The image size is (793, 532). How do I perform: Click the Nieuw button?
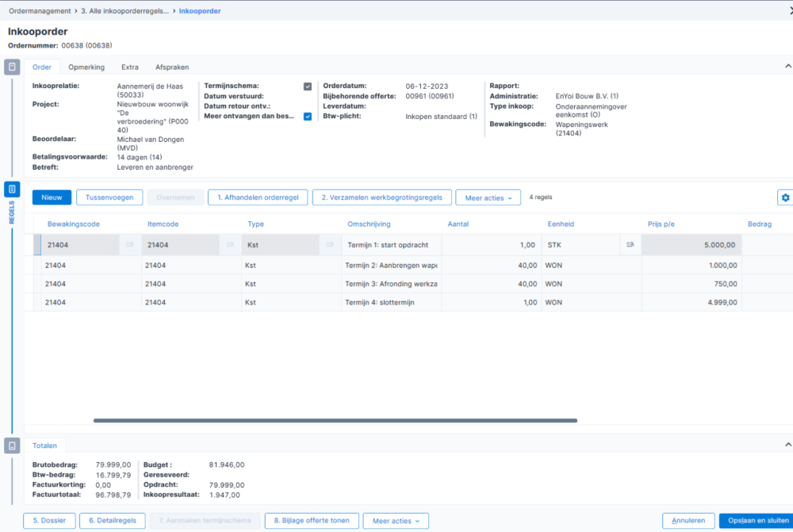[52, 197]
